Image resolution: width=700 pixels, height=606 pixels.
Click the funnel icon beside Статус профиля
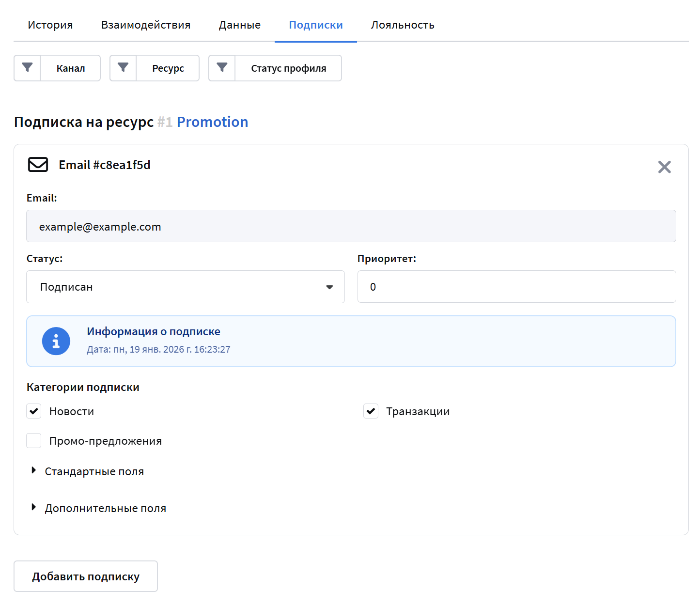point(222,68)
